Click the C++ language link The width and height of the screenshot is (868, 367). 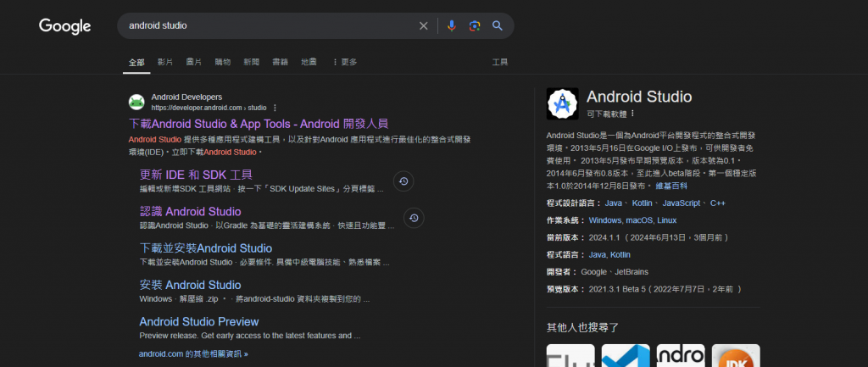(718, 203)
